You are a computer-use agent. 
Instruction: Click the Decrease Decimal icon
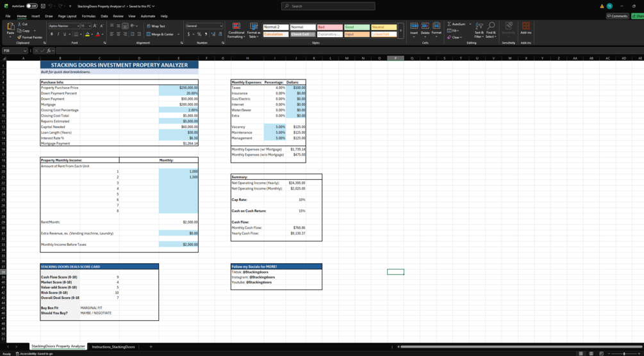click(x=219, y=34)
